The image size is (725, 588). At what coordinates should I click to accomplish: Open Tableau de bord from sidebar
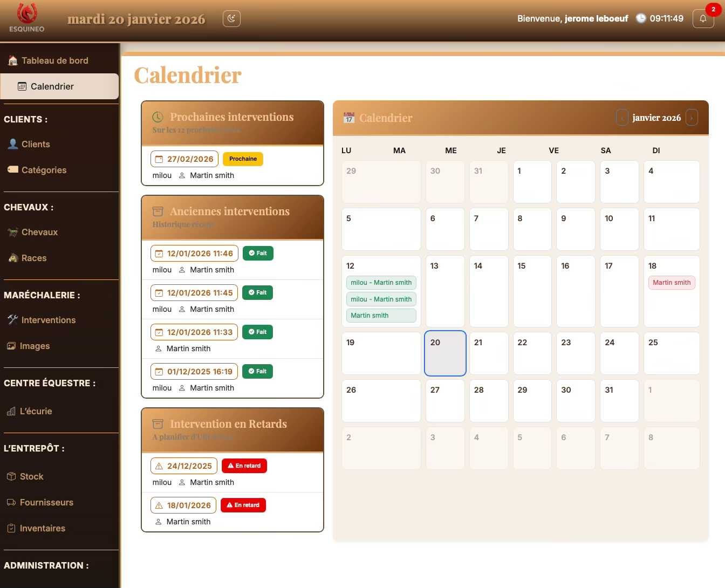(x=54, y=60)
